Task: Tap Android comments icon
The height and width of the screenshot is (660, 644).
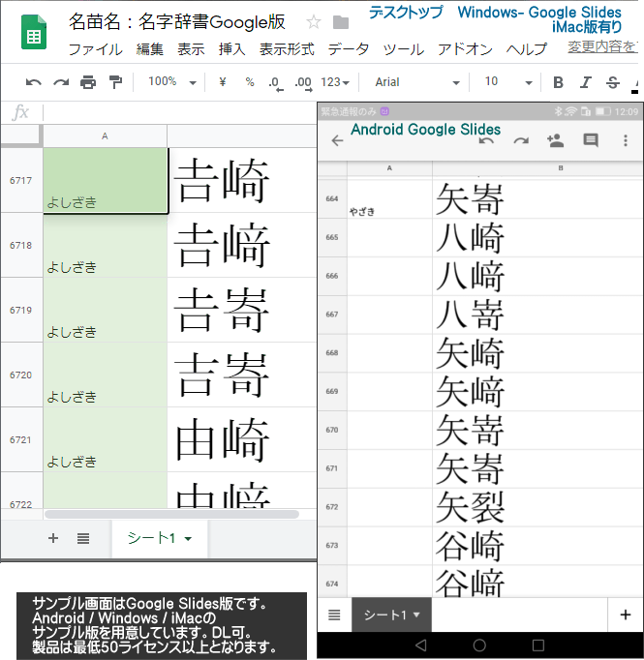Action: coord(591,140)
